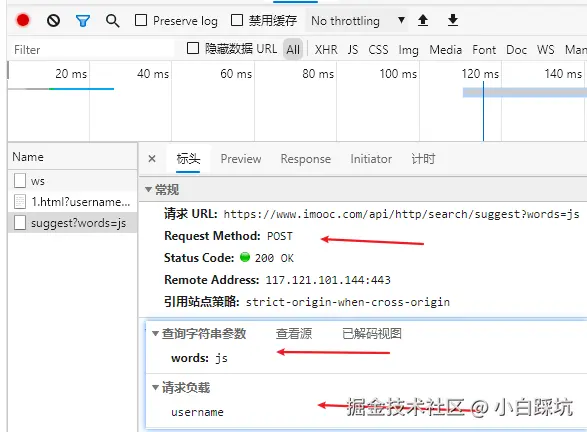Image resolution: width=587 pixels, height=432 pixels.
Task: Close the request details panel
Action: click(152, 159)
